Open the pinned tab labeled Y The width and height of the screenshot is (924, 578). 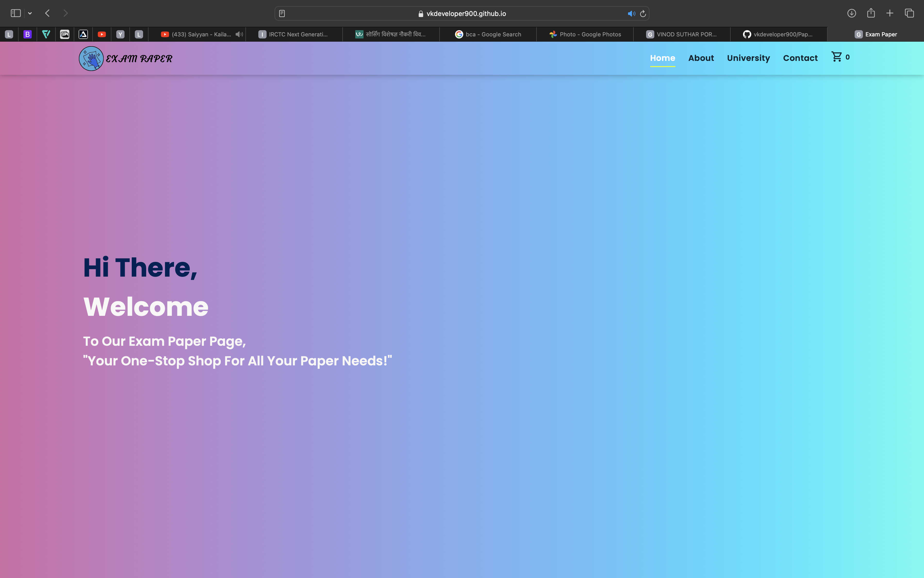pos(120,34)
